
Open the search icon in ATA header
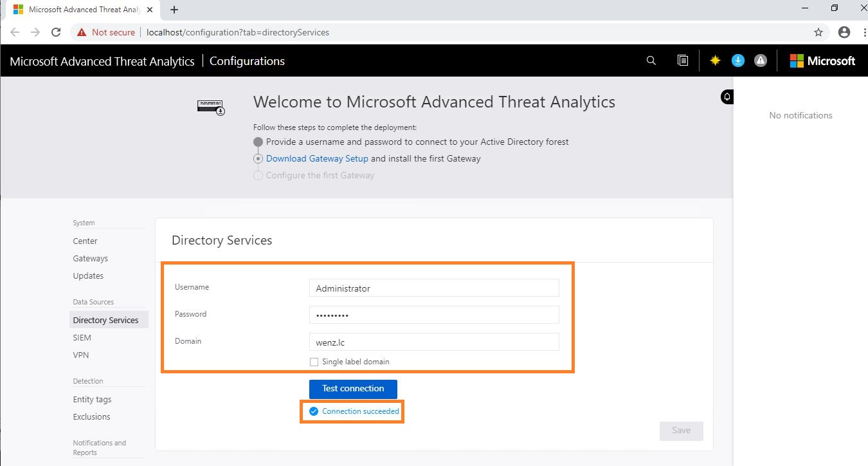(x=651, y=61)
